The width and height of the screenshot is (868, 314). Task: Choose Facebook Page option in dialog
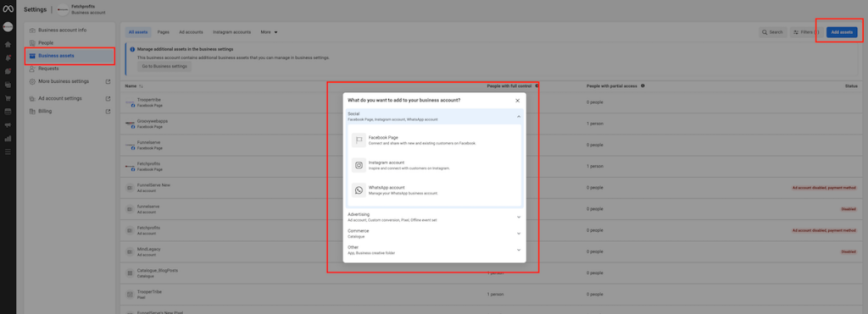point(435,140)
